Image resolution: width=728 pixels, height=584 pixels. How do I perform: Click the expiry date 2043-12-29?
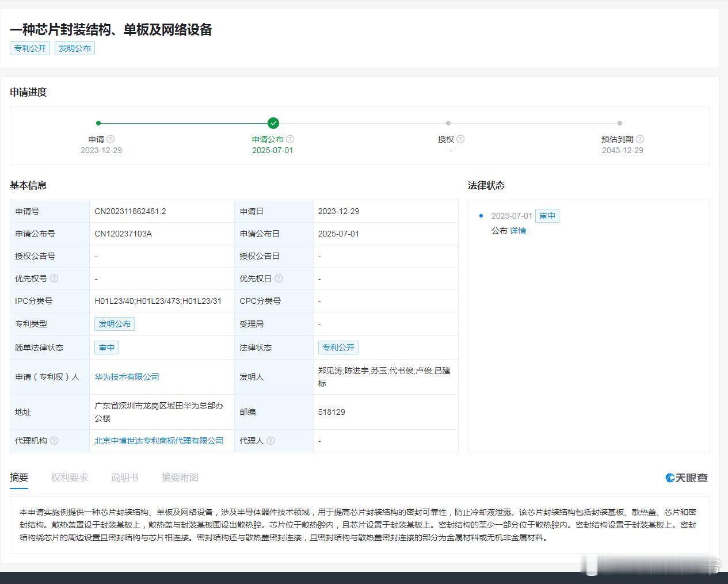click(623, 150)
